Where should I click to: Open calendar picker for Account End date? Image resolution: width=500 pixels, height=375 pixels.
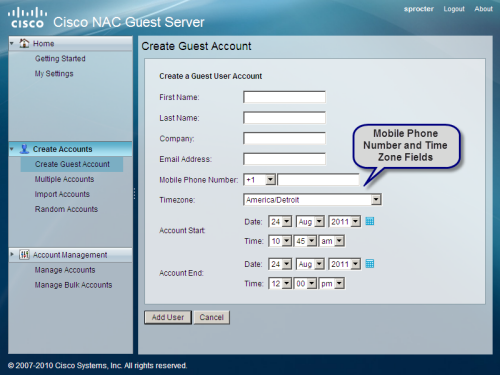[x=370, y=264]
